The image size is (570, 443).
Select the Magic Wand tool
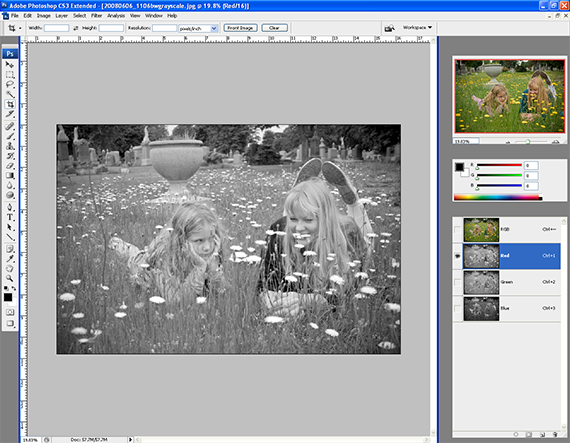[x=10, y=94]
